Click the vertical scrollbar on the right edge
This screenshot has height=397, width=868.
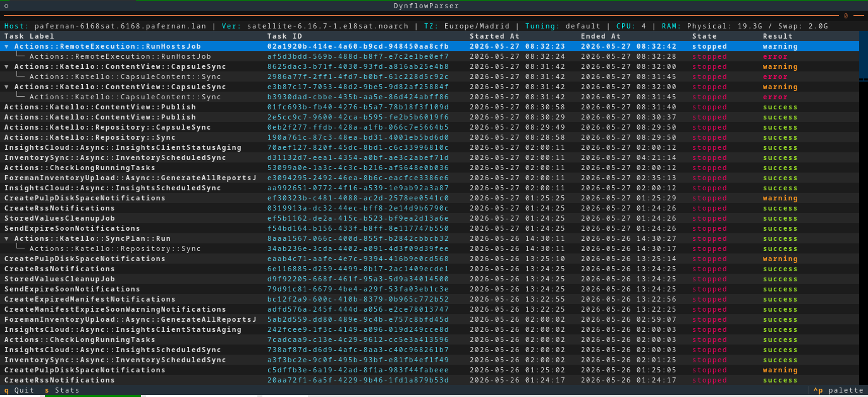click(x=863, y=209)
